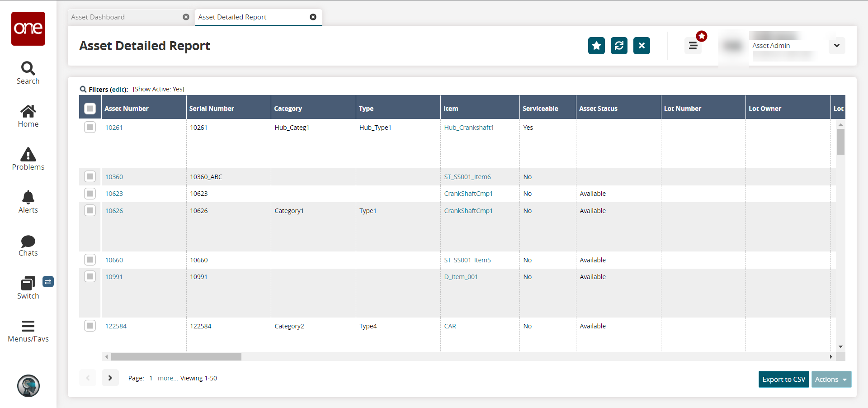
Task: Click Export to CSV button
Action: (783, 380)
